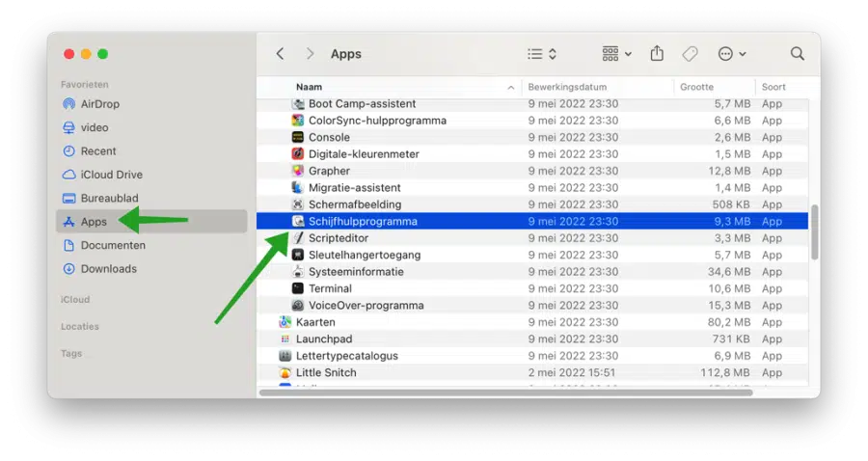The height and width of the screenshot is (461, 868).
Task: Select AirDrop in the sidebar
Action: coord(151,104)
